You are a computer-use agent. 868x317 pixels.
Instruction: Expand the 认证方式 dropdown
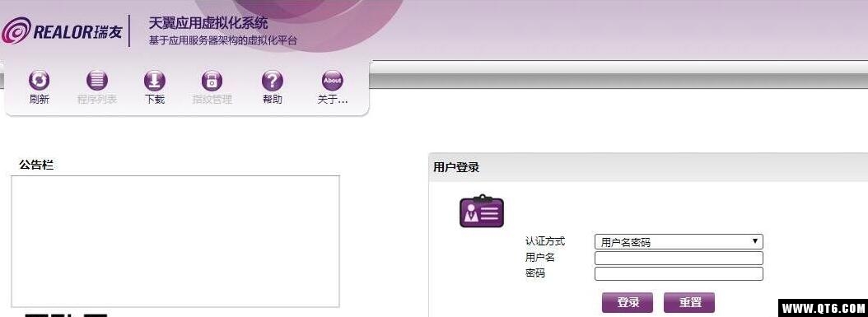pyautogui.click(x=679, y=242)
